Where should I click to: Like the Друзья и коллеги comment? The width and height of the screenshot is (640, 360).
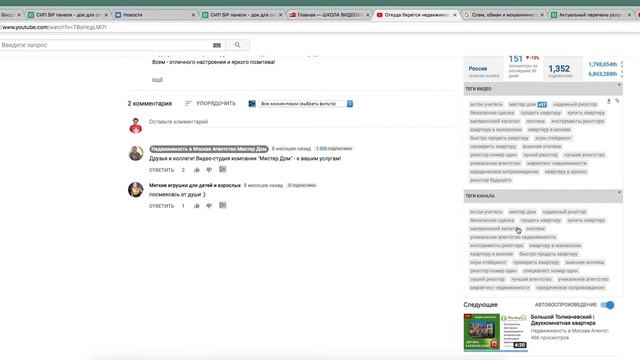coord(197,170)
